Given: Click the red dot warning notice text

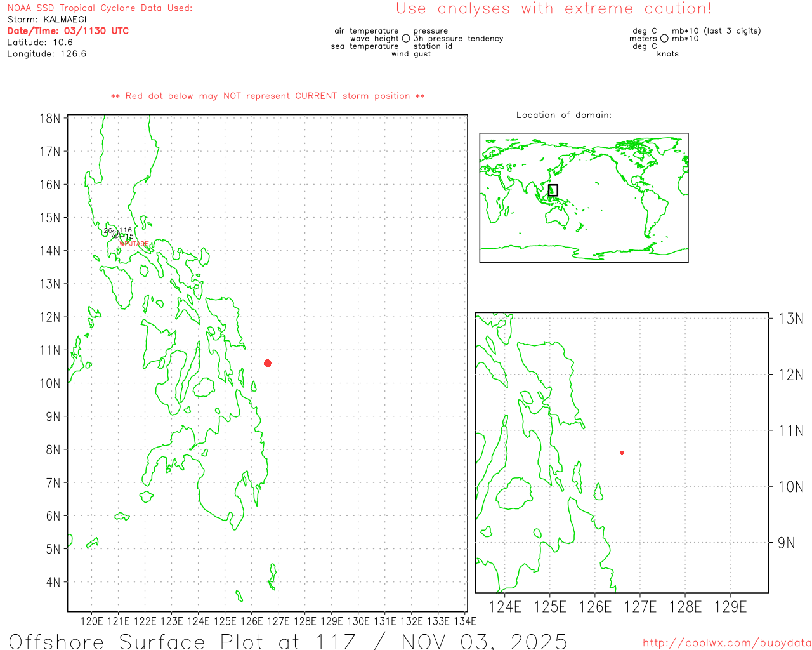Looking at the screenshot, I should point(268,96).
